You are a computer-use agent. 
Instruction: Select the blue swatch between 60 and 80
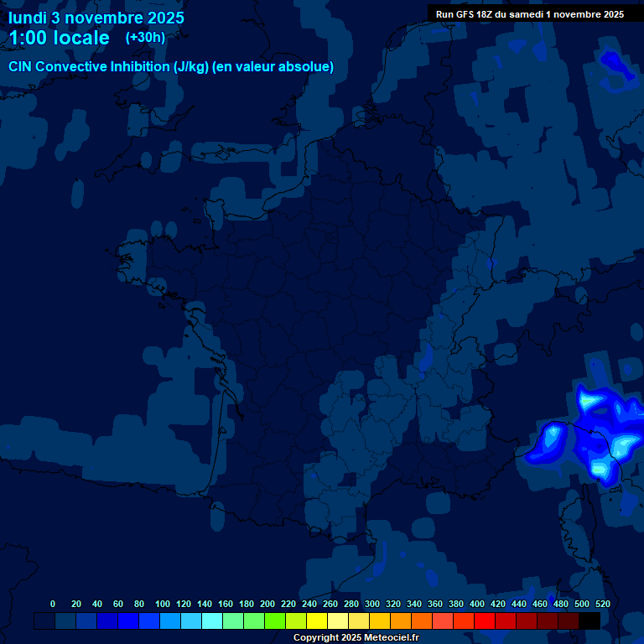point(128,621)
